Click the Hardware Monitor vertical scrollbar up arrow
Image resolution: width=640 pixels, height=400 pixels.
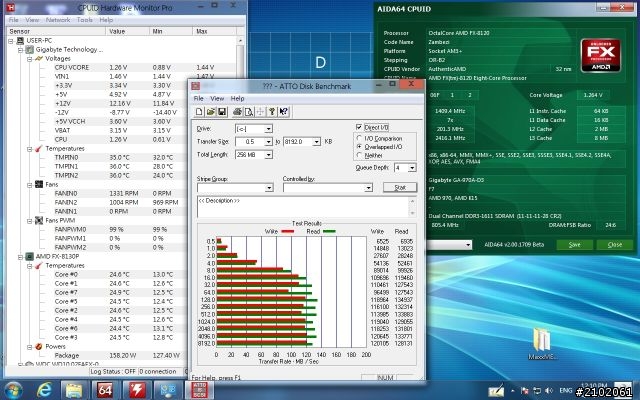[x=240, y=41]
